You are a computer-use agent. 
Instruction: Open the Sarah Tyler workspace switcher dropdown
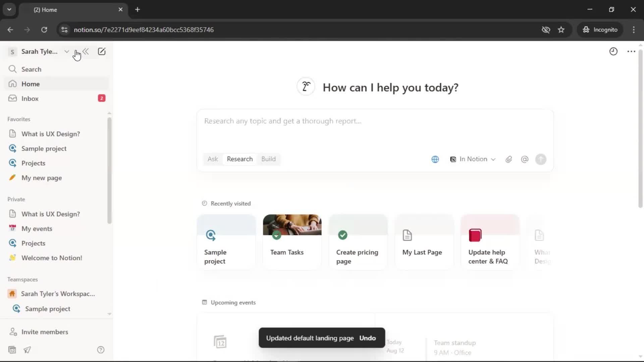[40, 52]
